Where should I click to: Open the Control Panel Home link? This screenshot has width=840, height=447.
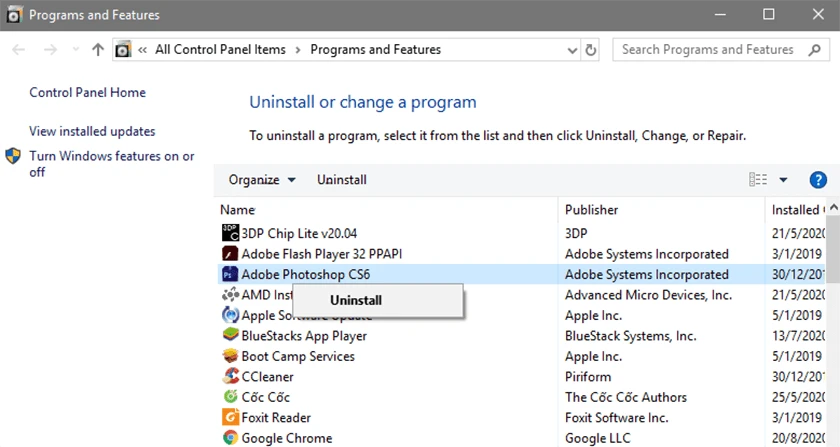tap(87, 92)
